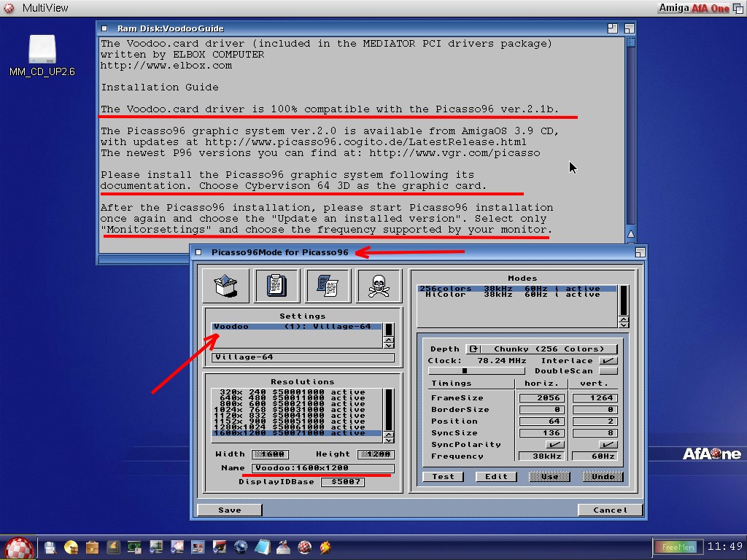Select the 1152x900 resolution row
This screenshot has height=560, width=747.
[297, 421]
